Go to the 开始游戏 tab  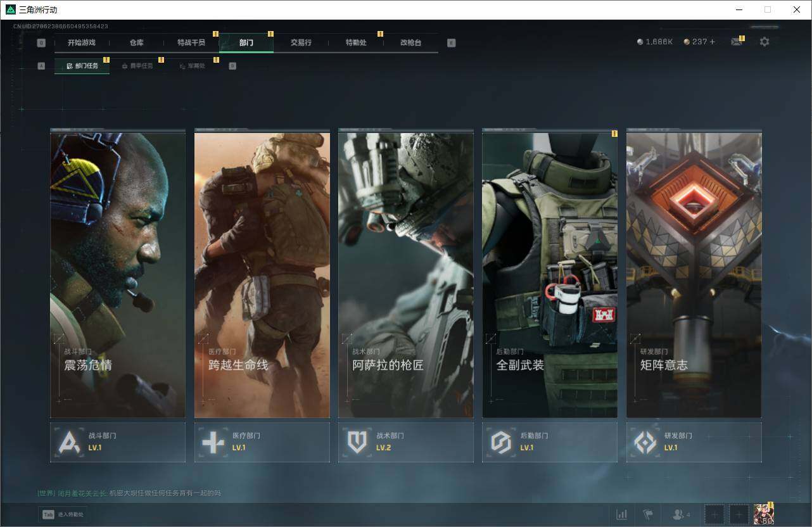click(x=82, y=42)
